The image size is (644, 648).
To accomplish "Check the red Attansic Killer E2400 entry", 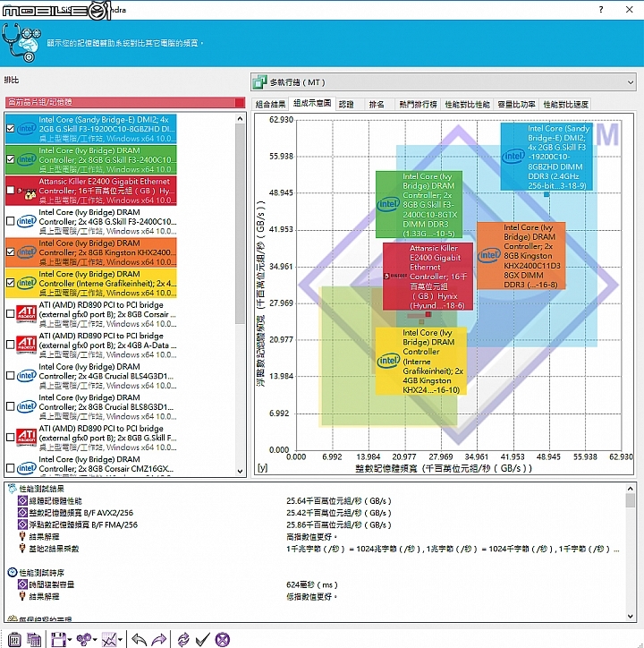I will click(x=11, y=190).
